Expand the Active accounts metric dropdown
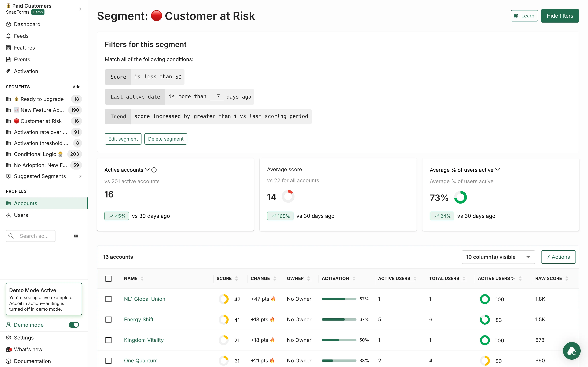The image size is (588, 367). pos(147,170)
